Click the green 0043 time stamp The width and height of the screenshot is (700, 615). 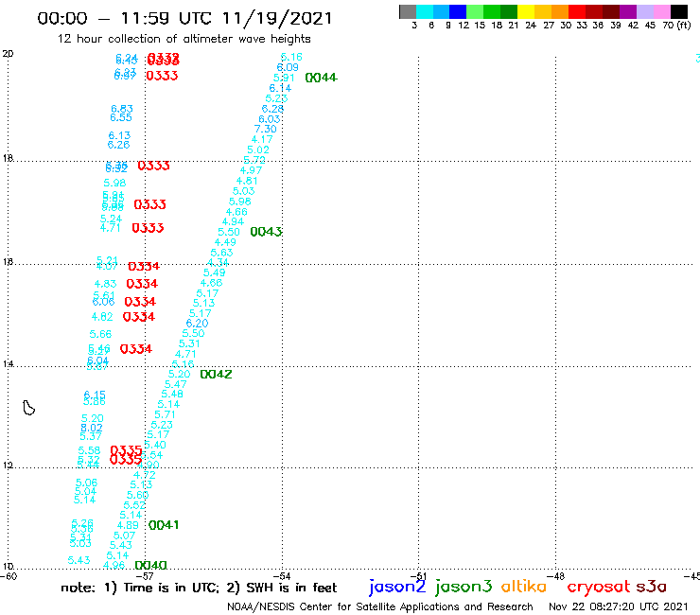coord(266,232)
